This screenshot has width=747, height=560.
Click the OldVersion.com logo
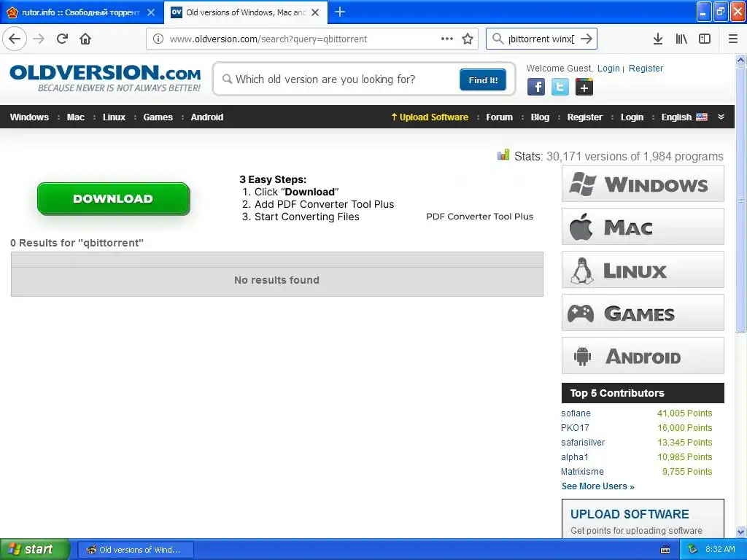(x=105, y=77)
